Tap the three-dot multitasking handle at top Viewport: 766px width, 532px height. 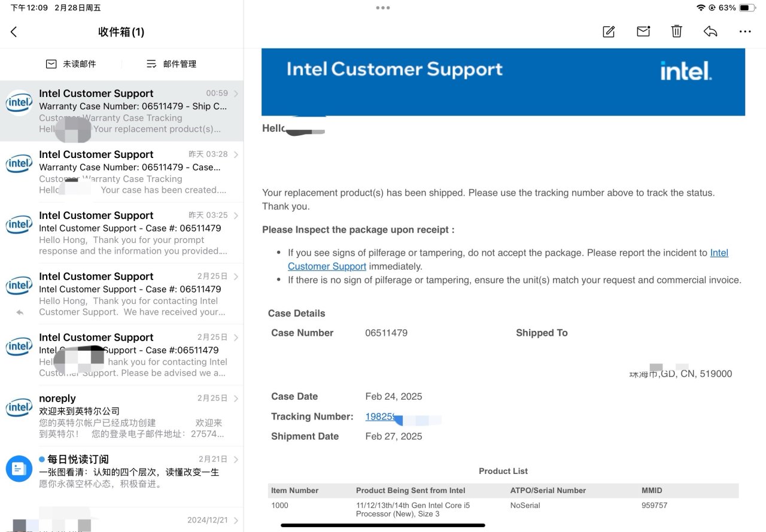383,8
